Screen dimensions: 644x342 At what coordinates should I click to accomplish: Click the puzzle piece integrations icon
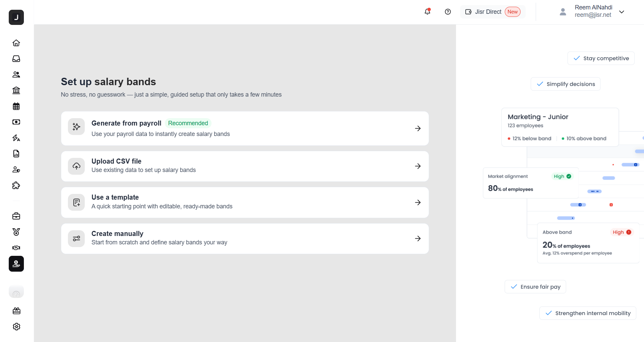[x=16, y=185]
